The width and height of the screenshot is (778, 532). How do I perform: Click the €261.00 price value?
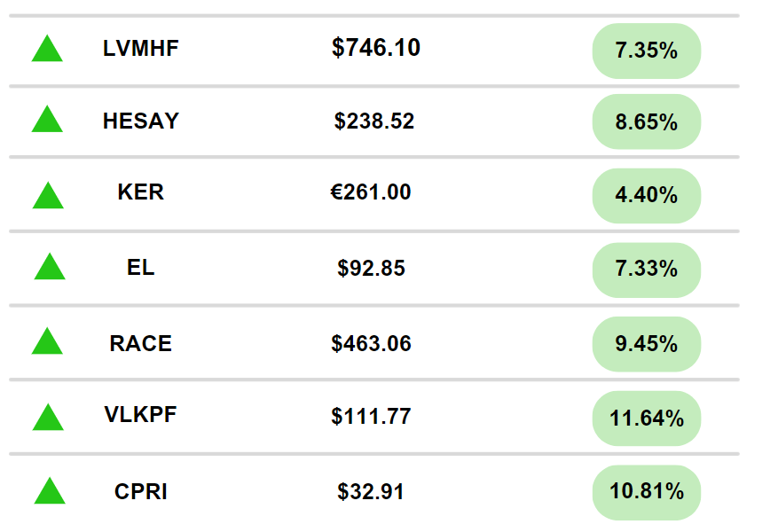(x=371, y=192)
